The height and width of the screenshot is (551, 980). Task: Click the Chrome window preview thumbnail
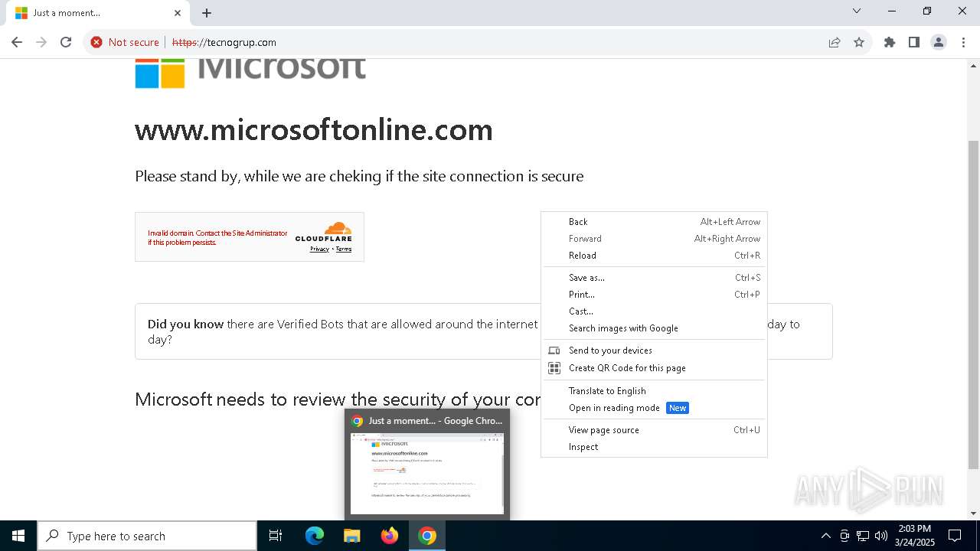tap(427, 474)
